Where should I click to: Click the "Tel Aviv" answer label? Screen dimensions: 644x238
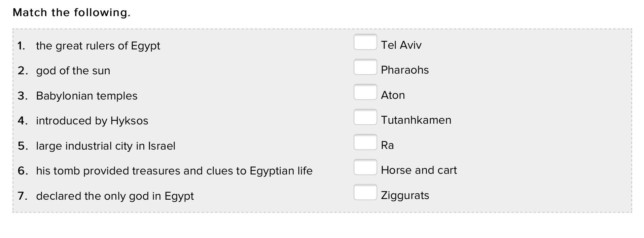401,45
